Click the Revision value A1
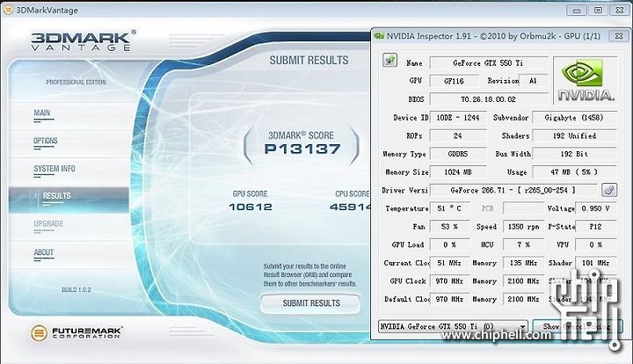Image resolution: width=633 pixels, height=364 pixels. pos(534,81)
